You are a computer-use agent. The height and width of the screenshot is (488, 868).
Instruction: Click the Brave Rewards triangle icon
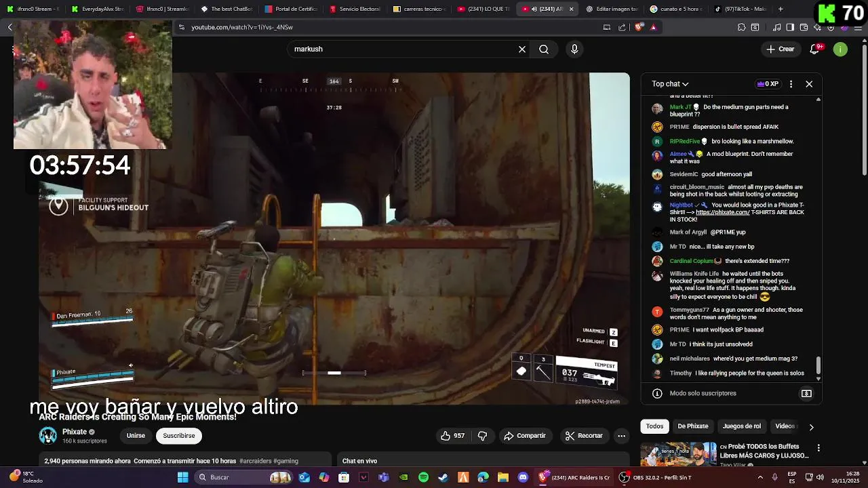(x=653, y=27)
